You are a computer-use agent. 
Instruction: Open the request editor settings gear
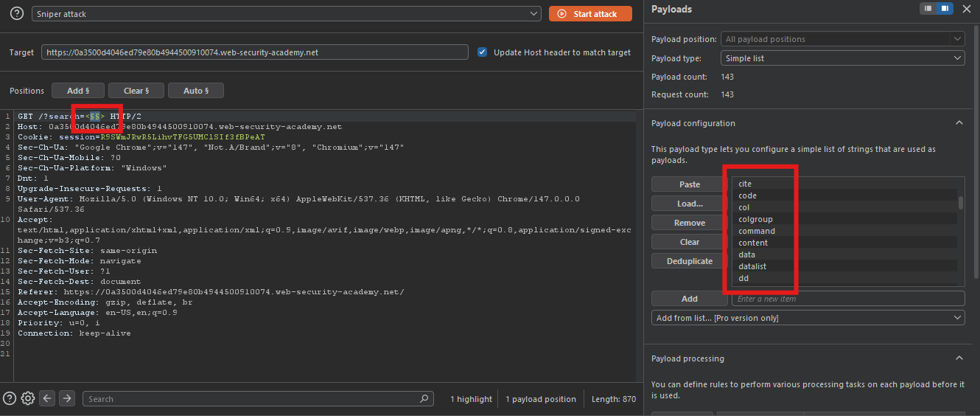[x=28, y=398]
